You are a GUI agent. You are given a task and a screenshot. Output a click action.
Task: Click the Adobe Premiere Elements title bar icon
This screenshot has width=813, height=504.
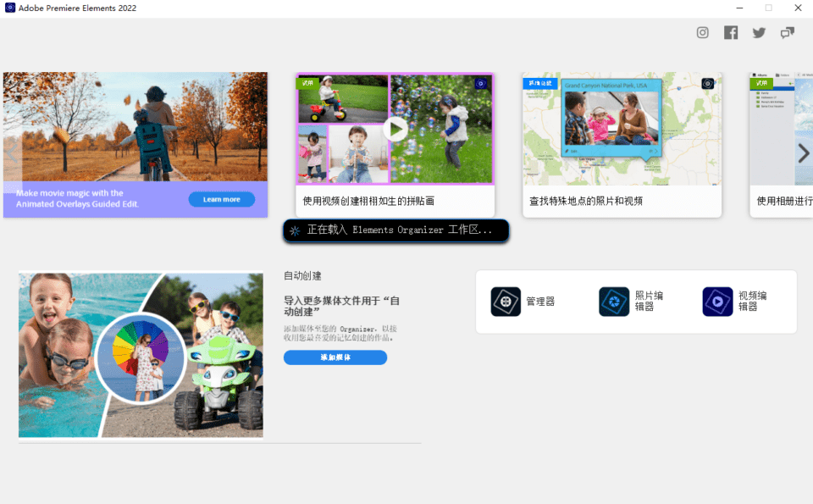click(10, 8)
